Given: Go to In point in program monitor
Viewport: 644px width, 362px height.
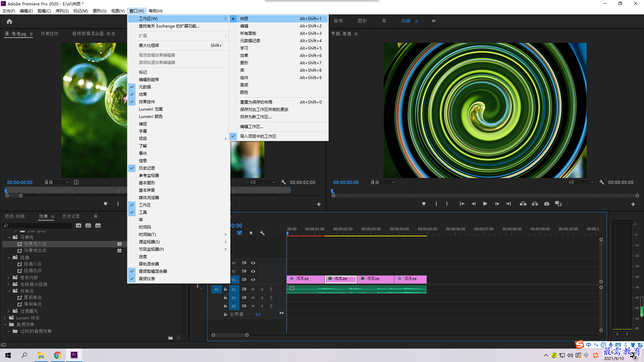Looking at the screenshot, I should 462,204.
